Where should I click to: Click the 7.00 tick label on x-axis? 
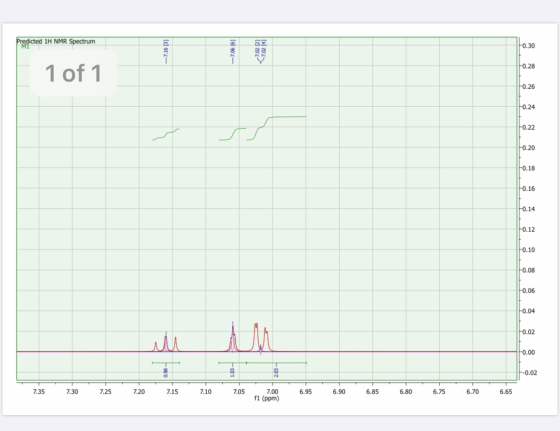coord(272,392)
